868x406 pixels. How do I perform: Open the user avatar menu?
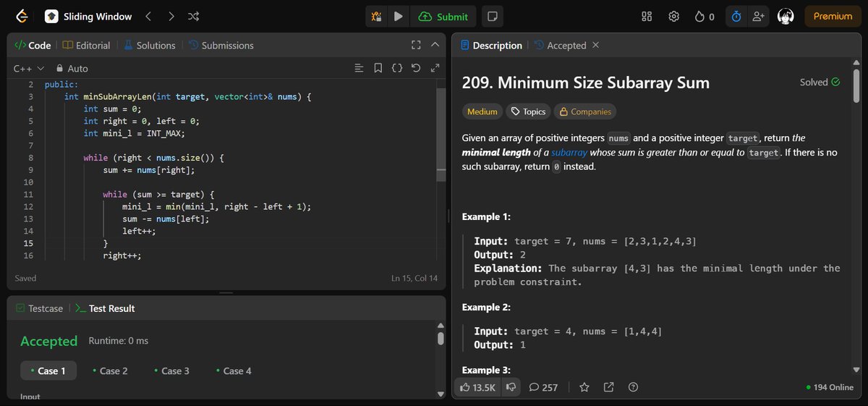[x=786, y=16]
